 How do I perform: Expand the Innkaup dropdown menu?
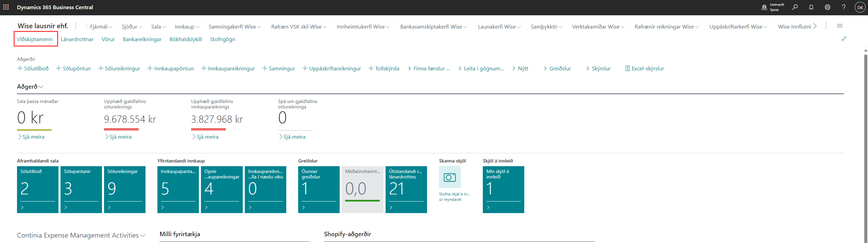tap(187, 27)
